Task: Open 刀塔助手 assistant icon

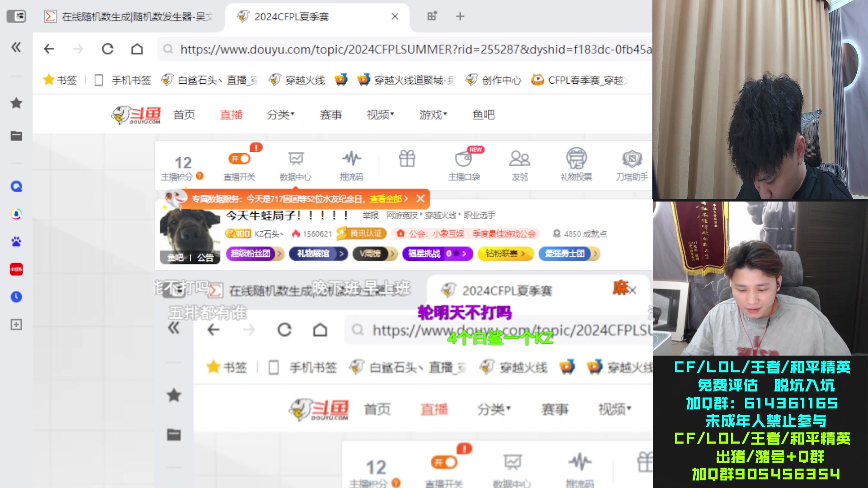Action: 632,165
